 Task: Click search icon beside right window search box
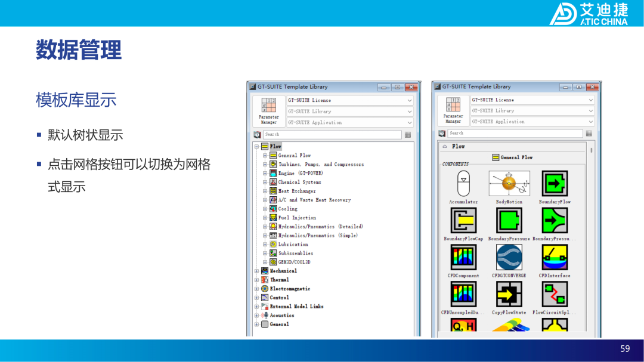(442, 134)
